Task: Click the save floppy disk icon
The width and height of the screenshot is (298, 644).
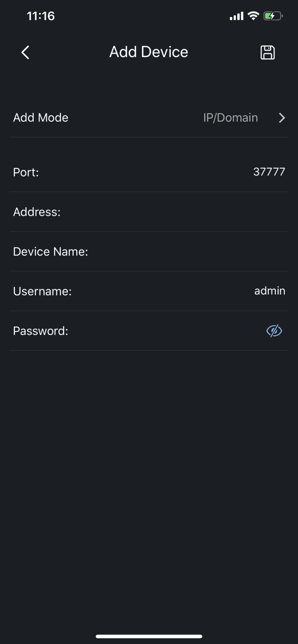Action: click(x=267, y=52)
